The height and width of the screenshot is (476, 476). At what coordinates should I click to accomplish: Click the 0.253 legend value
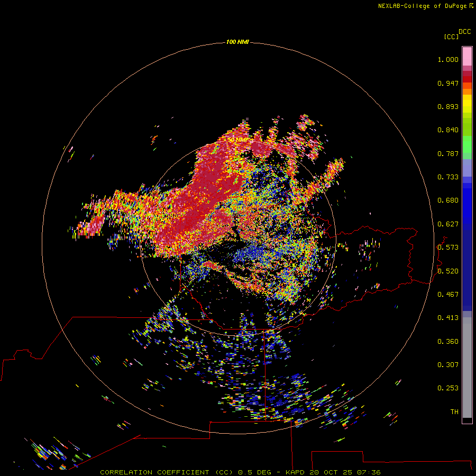[x=448, y=388]
